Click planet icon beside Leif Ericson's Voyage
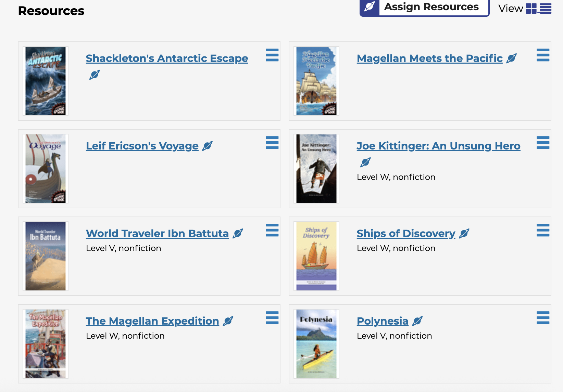This screenshot has width=563, height=392. click(207, 146)
